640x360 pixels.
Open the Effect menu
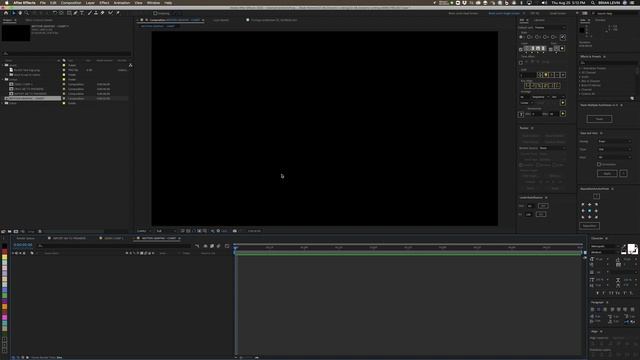[x=104, y=3]
